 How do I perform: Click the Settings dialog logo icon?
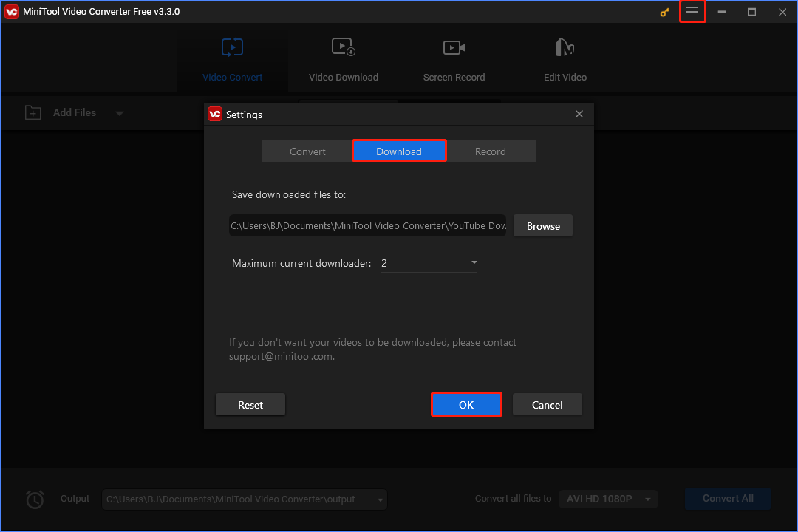point(215,114)
